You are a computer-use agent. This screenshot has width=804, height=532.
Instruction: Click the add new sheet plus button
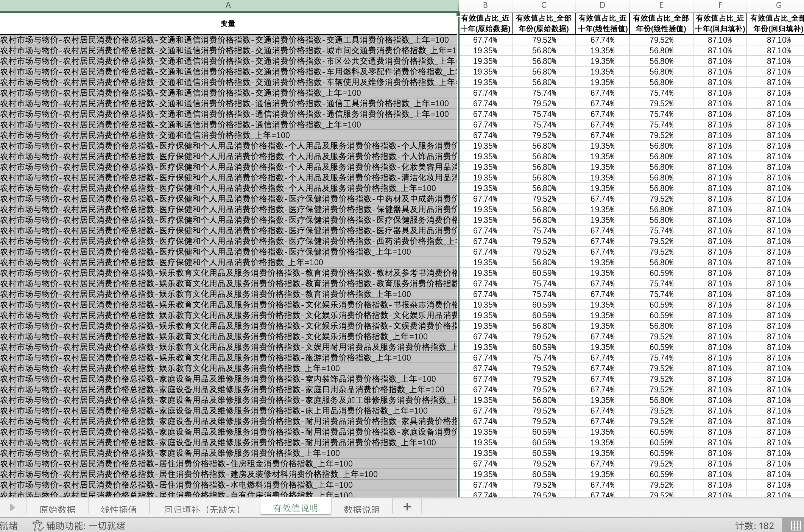(x=407, y=507)
